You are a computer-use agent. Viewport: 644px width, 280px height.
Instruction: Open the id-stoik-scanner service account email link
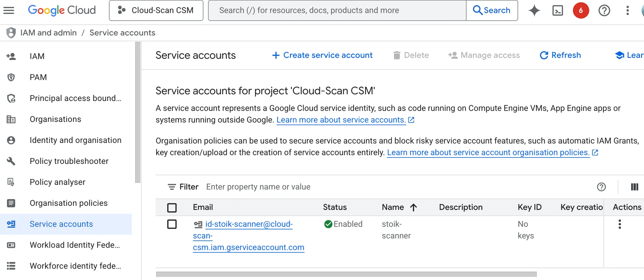(x=248, y=236)
